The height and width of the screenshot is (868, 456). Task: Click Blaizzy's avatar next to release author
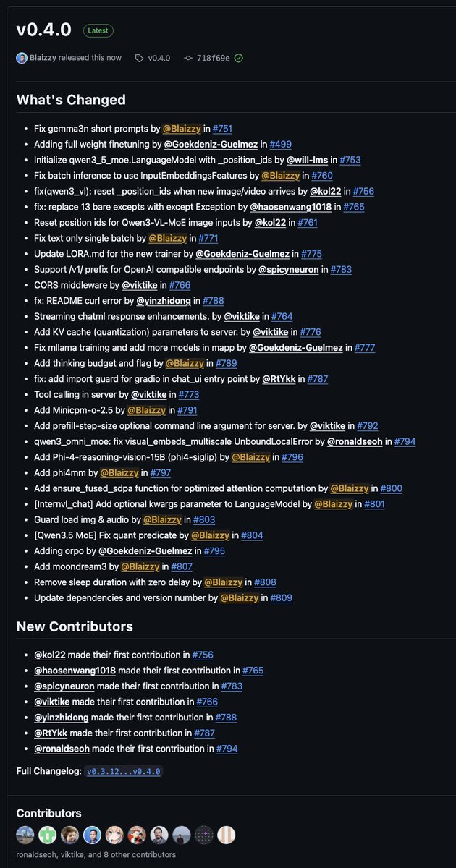(22, 58)
